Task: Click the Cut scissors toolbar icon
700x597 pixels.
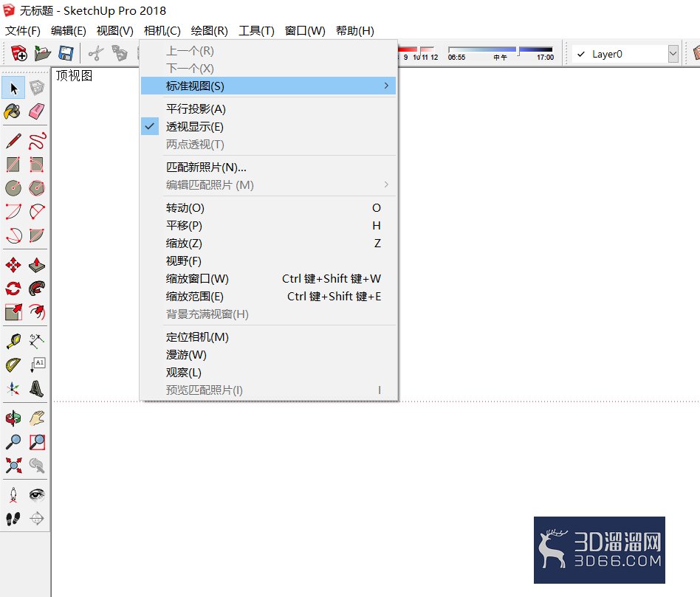Action: 95,54
